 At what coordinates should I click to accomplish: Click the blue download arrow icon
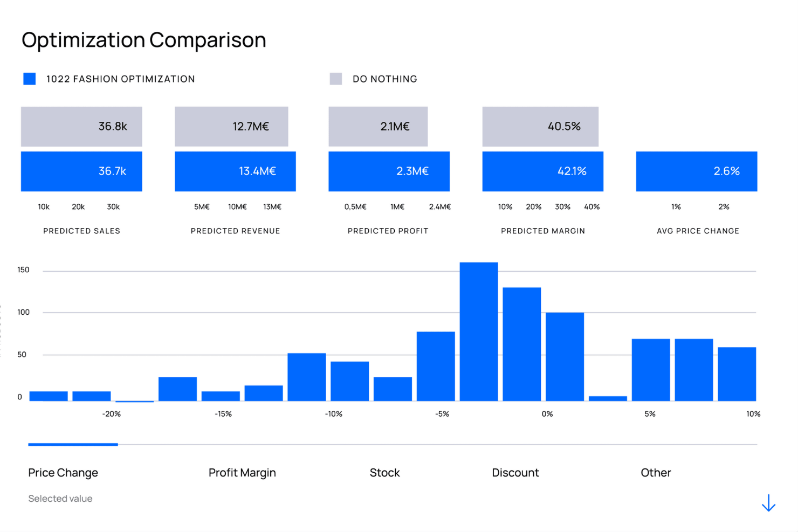click(768, 503)
